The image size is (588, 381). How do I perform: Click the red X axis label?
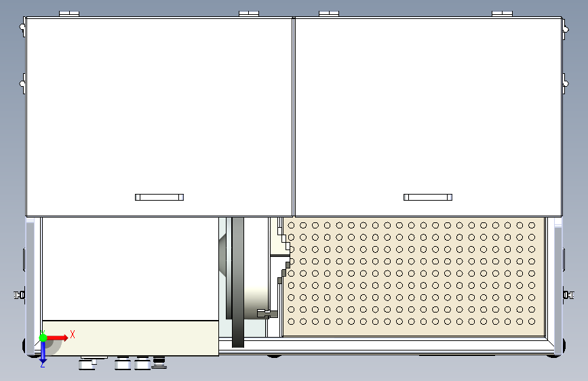(x=73, y=334)
